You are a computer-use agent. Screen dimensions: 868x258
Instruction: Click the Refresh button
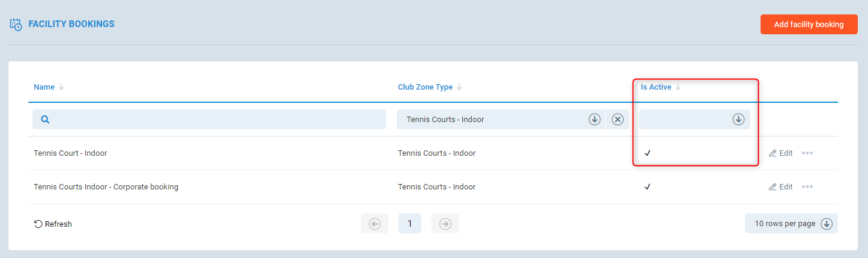click(x=53, y=224)
